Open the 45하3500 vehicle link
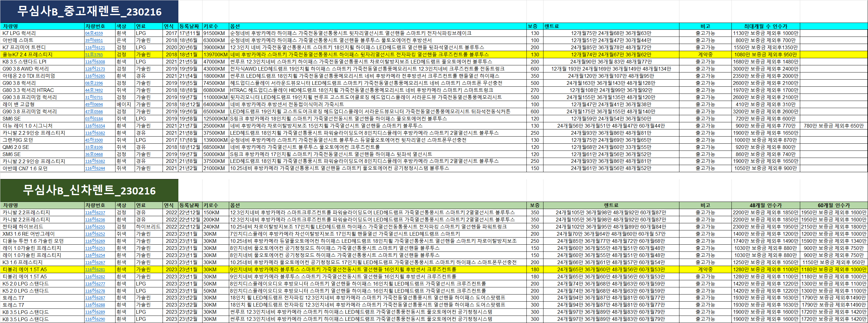 click(x=94, y=140)
